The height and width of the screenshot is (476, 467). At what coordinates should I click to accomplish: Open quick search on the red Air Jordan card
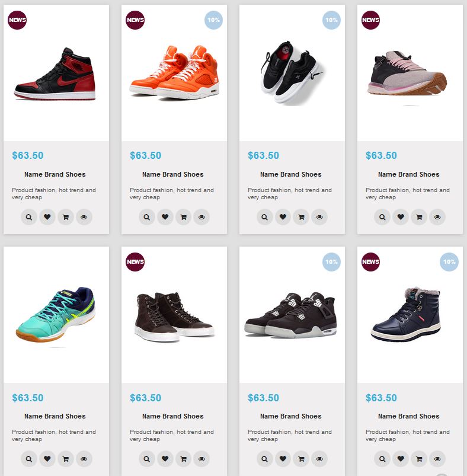coord(28,216)
